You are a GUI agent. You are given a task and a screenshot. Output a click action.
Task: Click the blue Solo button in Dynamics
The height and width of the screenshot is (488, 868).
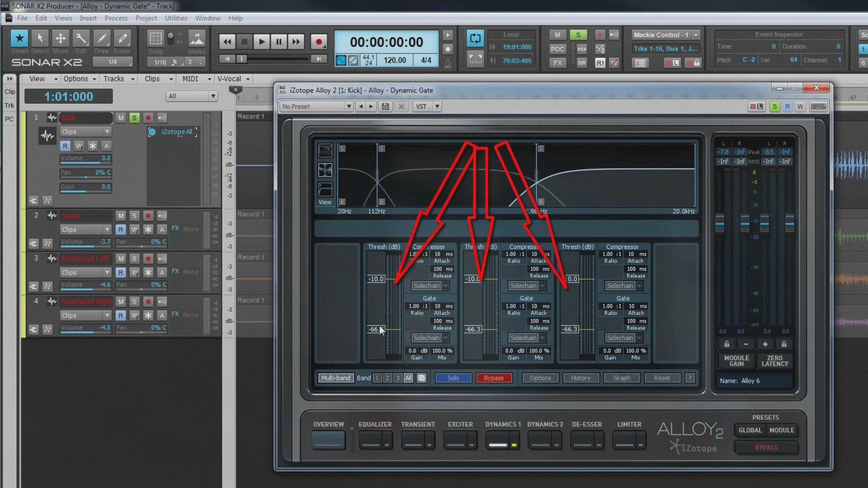[x=453, y=378]
